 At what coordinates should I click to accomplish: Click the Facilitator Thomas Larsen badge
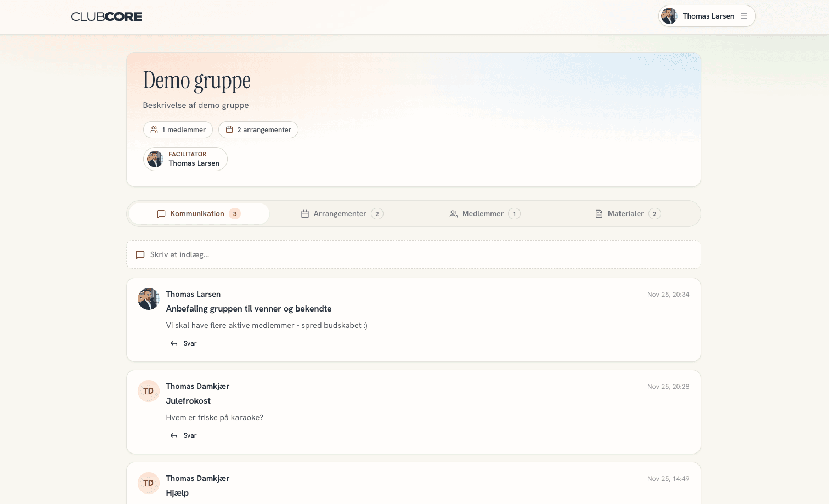point(185,159)
